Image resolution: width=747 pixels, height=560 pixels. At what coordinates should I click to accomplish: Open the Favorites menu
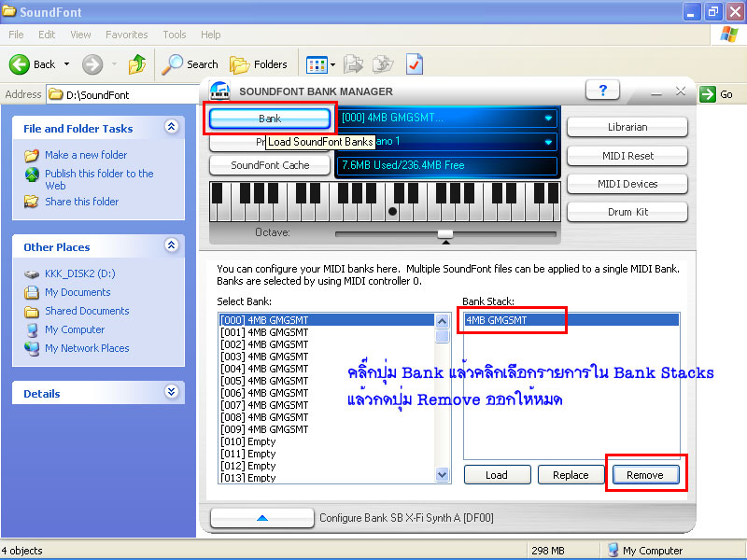tap(127, 35)
